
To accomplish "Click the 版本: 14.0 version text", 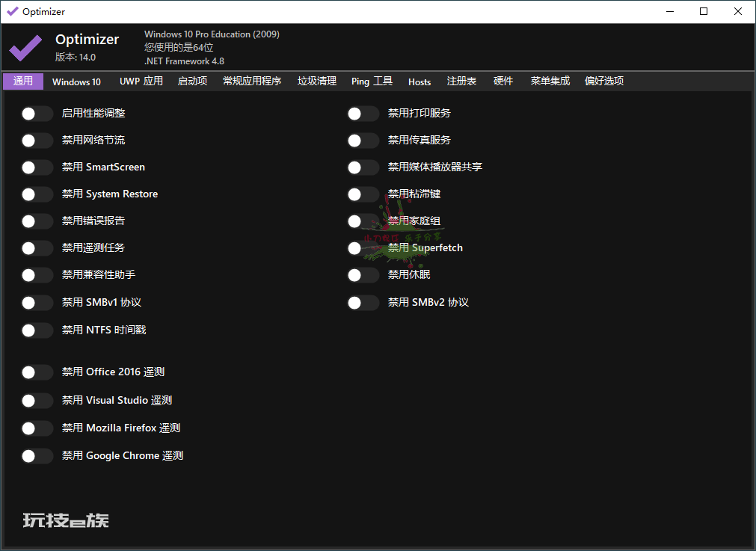I will (76, 57).
